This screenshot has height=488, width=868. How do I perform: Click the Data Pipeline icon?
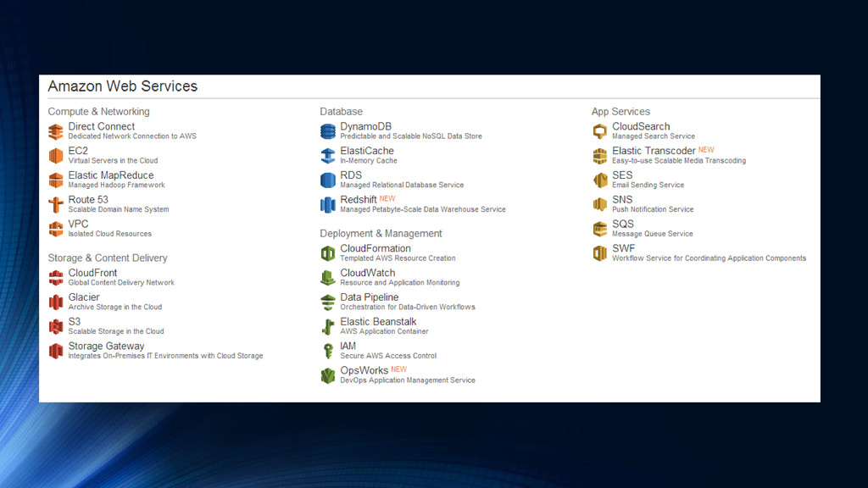328,302
